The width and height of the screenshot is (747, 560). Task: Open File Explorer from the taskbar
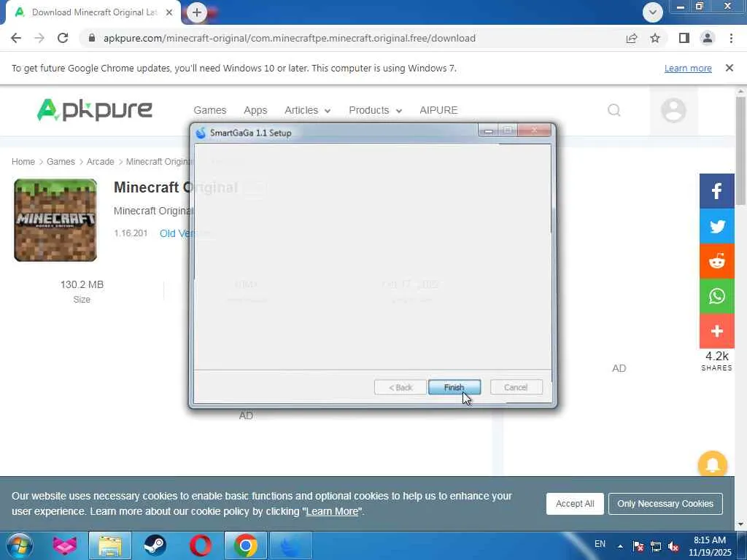(110, 545)
